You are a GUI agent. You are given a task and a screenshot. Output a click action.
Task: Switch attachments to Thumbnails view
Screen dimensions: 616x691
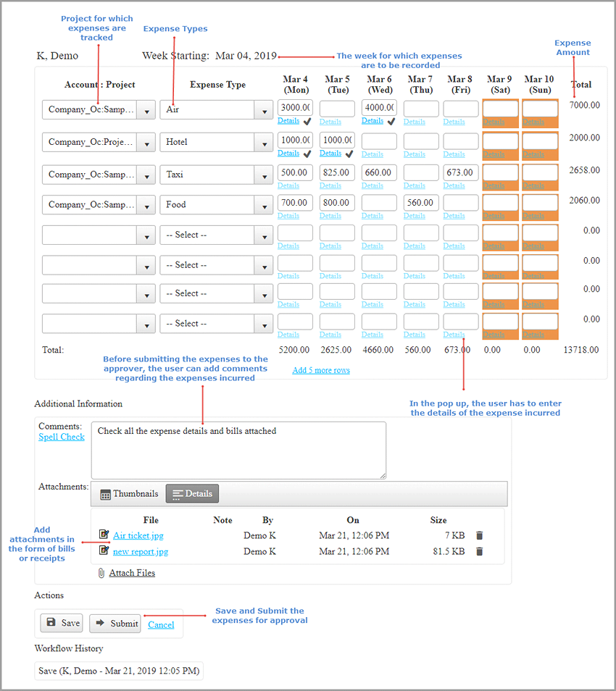pyautogui.click(x=129, y=494)
